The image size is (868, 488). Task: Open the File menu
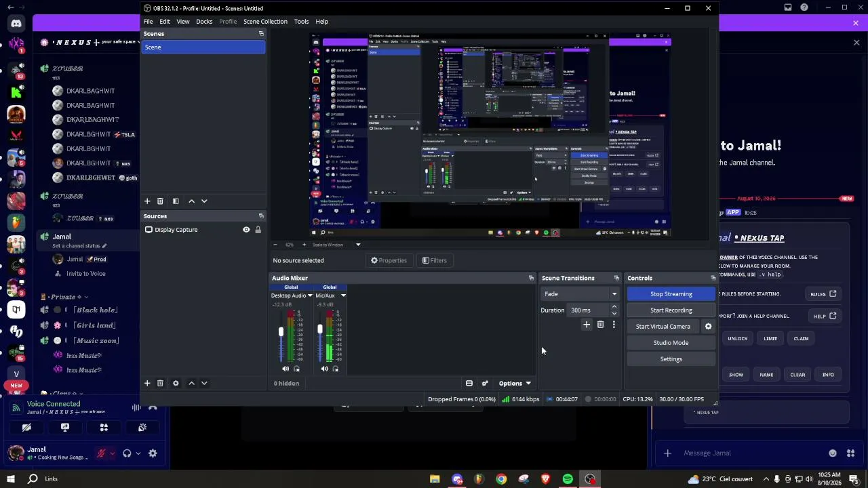click(148, 22)
